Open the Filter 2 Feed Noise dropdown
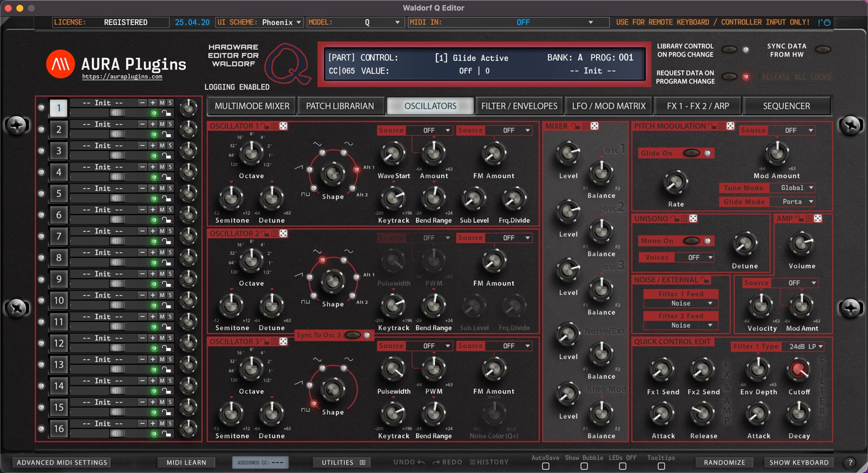The height and width of the screenshot is (473, 868). (x=681, y=326)
